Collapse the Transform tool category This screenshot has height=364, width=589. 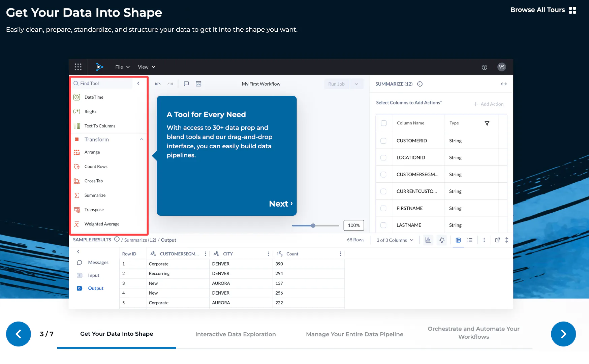[x=142, y=140]
